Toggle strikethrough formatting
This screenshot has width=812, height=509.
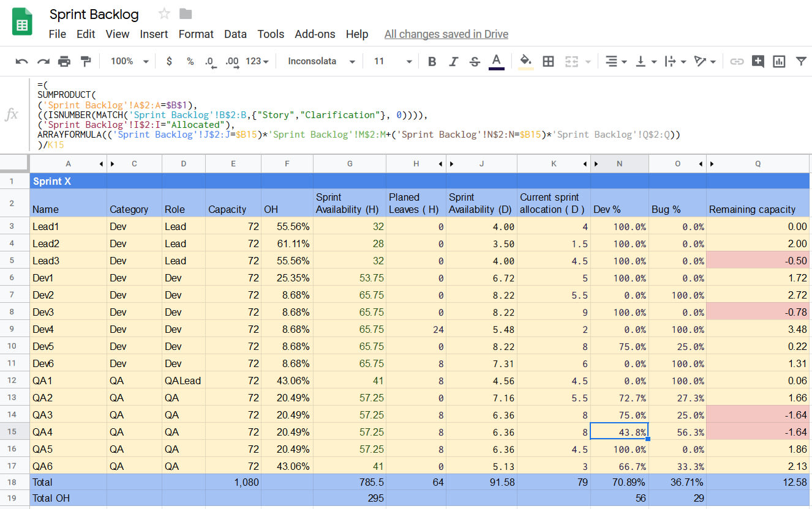(475, 61)
